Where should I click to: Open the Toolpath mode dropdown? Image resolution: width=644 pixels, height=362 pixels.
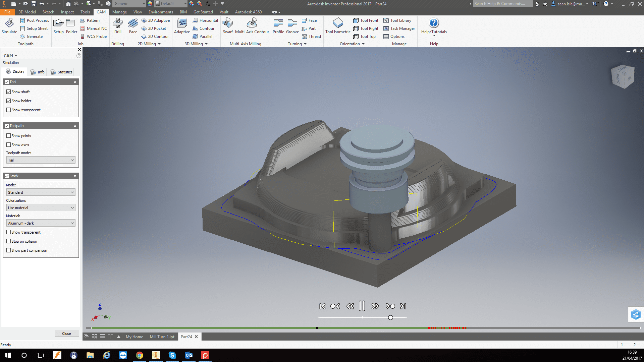(41, 160)
